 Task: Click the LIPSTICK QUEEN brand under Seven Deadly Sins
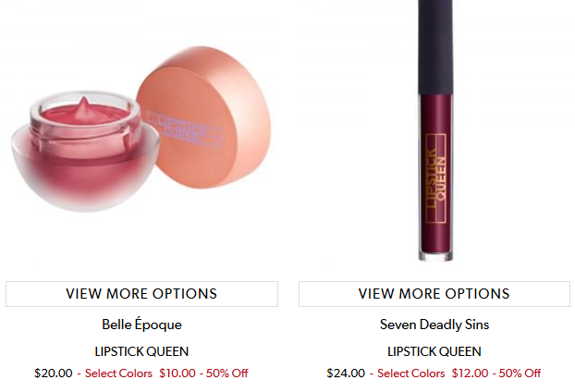(x=434, y=351)
